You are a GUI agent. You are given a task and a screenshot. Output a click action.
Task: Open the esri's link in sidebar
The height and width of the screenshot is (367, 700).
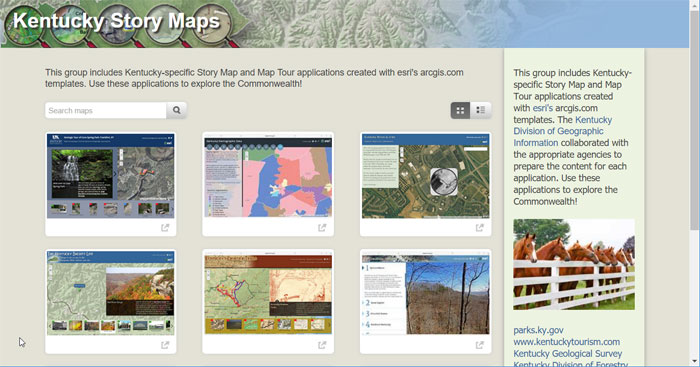coord(542,108)
